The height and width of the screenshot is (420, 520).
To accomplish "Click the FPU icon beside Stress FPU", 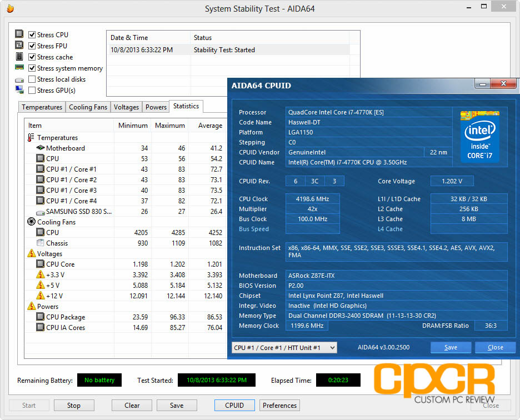I will pyautogui.click(x=19, y=45).
